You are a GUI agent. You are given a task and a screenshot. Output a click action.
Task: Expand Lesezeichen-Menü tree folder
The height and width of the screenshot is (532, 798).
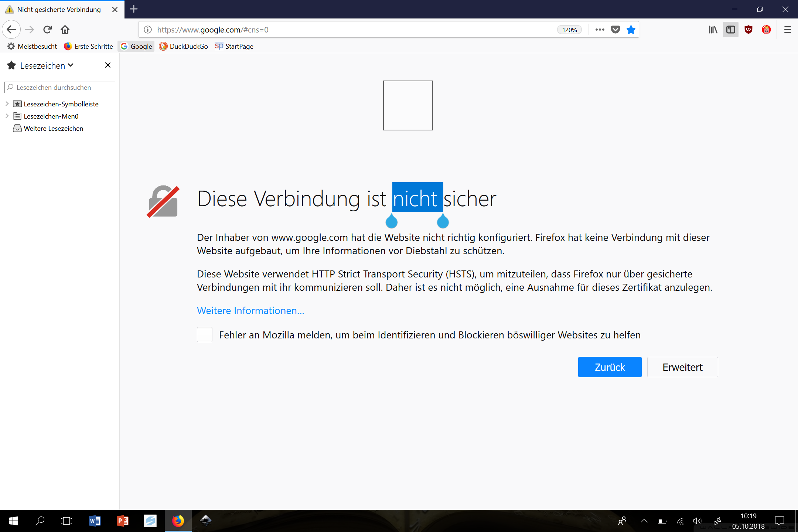pos(7,116)
